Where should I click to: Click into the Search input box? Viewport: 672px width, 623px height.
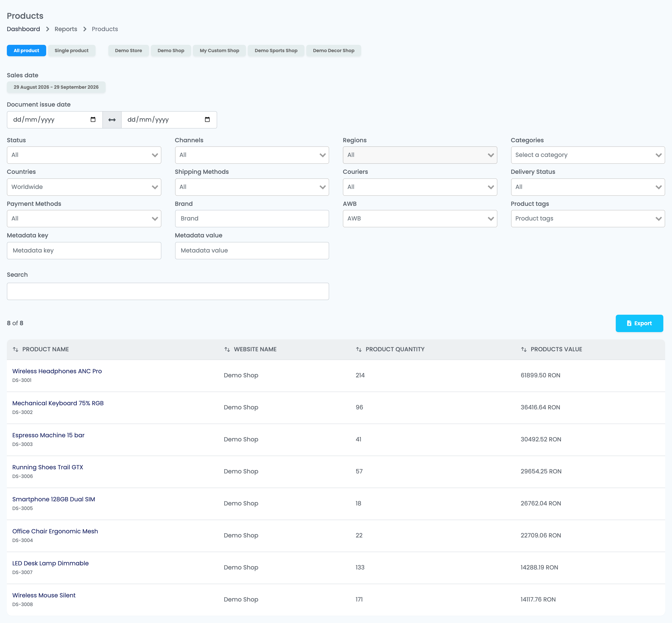pos(168,291)
